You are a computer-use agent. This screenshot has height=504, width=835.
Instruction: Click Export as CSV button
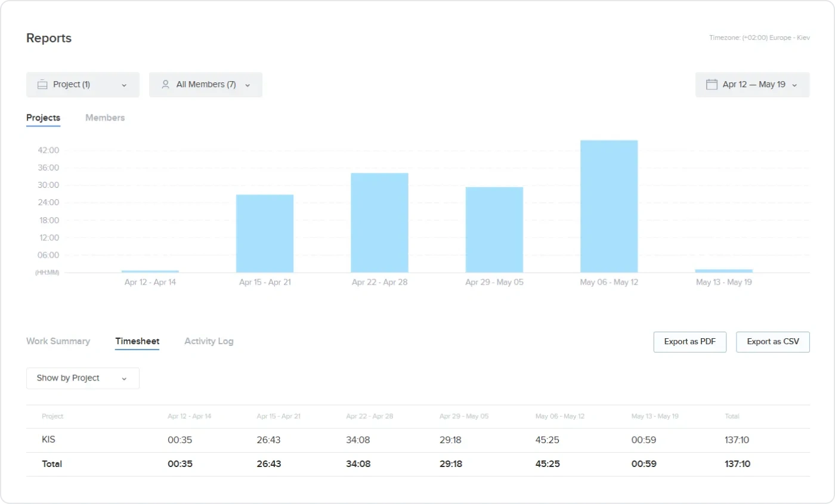[x=773, y=342]
